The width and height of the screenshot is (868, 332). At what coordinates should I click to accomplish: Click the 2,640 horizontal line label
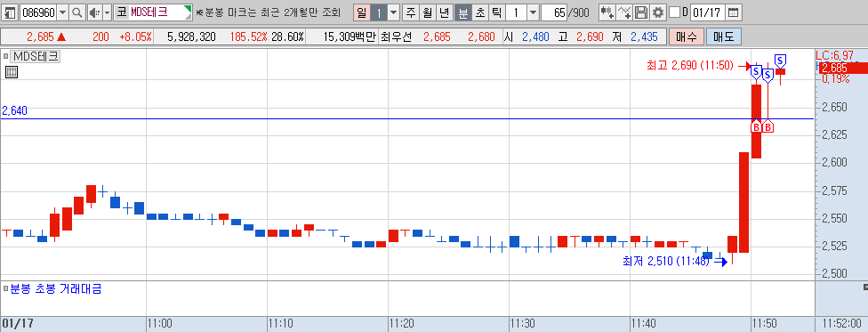coord(14,111)
